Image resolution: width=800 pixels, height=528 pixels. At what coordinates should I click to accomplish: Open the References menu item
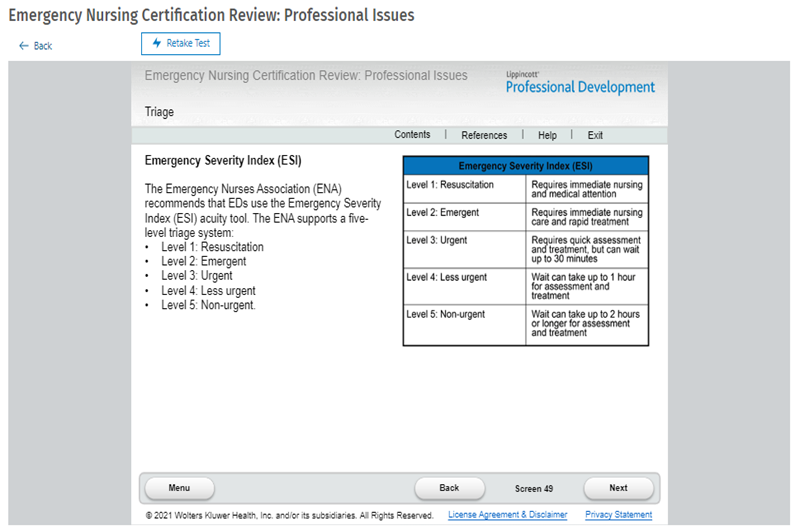tap(484, 135)
